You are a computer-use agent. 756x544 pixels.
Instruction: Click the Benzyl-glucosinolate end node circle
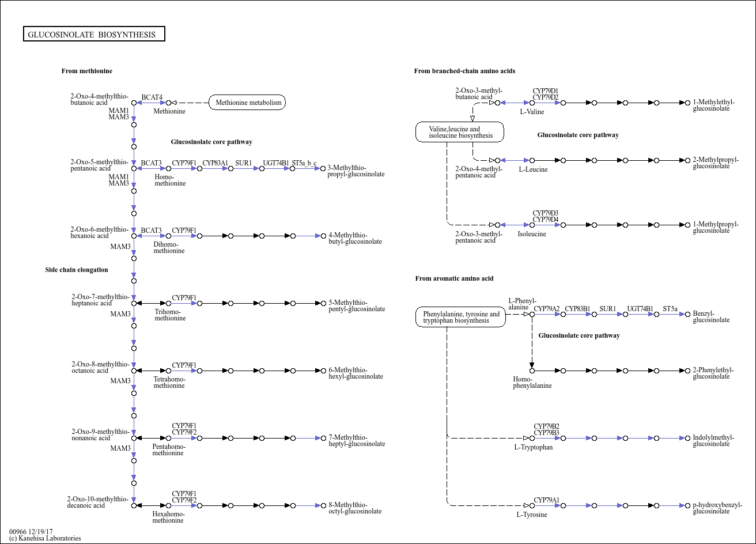687,314
